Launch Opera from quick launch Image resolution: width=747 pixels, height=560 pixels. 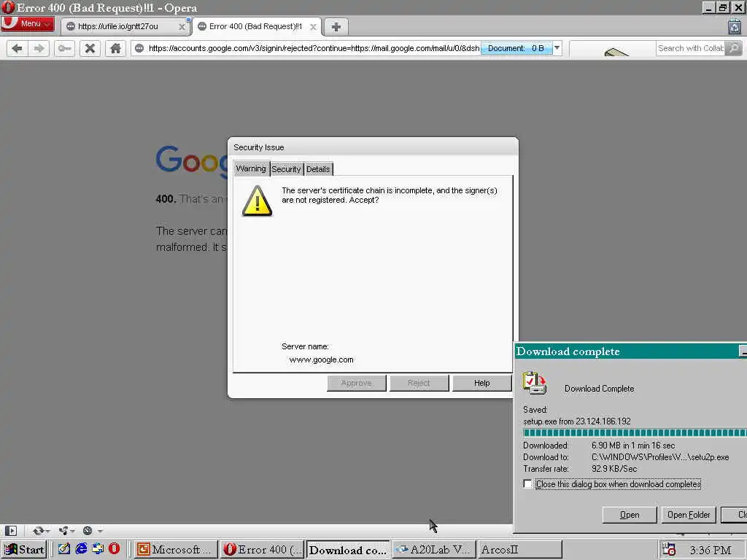[115, 549]
